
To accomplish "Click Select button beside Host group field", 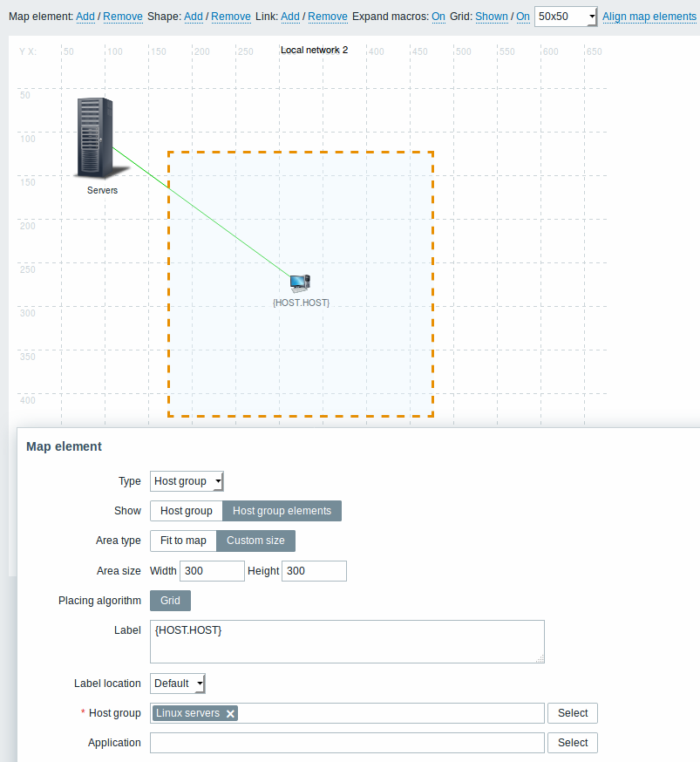I will (x=573, y=713).
